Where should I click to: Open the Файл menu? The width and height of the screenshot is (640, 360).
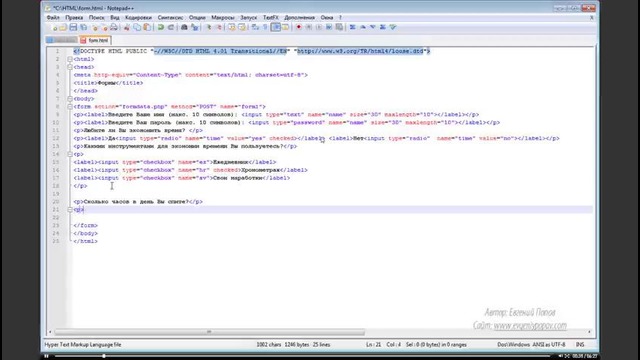pyautogui.click(x=53, y=18)
